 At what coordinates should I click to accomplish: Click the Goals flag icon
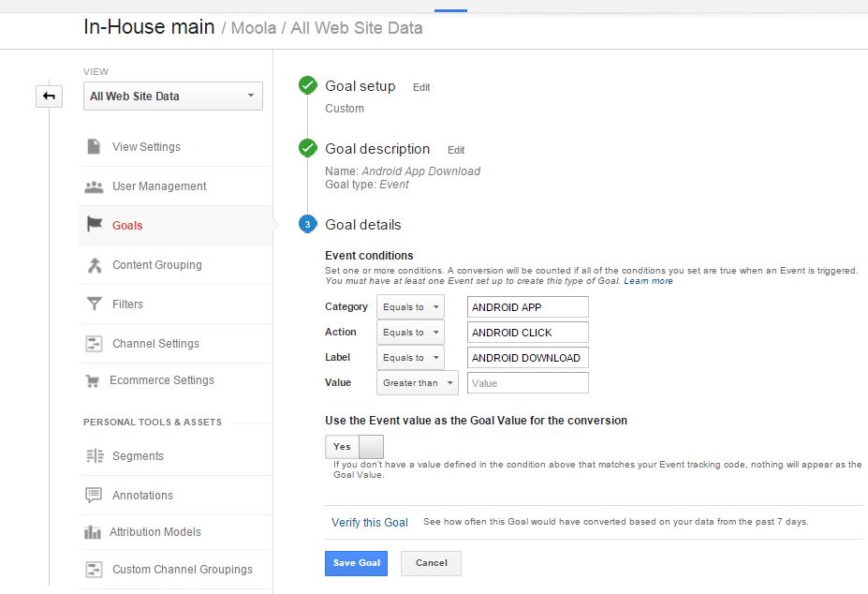(94, 225)
